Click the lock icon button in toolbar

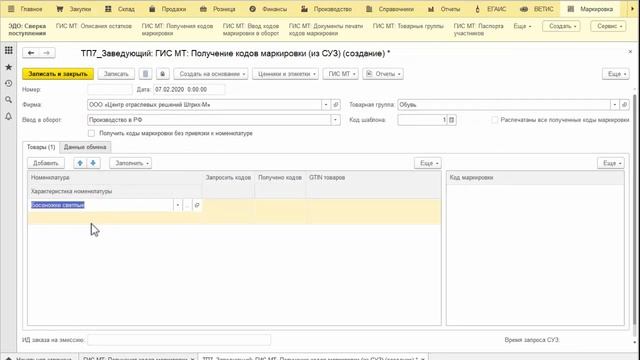tap(162, 74)
